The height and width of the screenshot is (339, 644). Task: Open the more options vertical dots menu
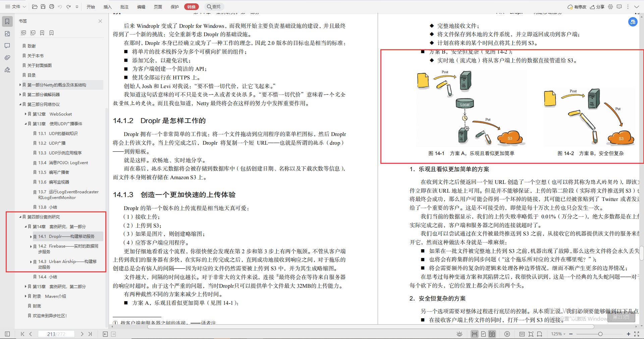(x=628, y=7)
